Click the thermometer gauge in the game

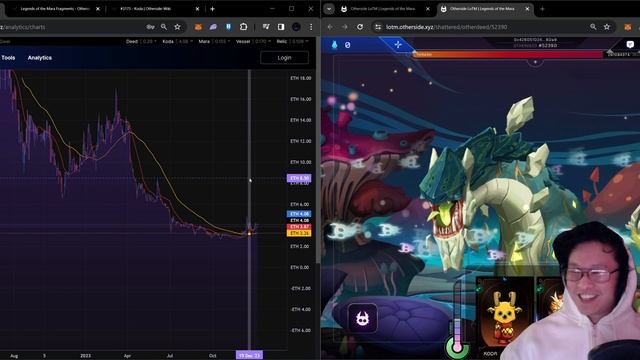coord(457,320)
